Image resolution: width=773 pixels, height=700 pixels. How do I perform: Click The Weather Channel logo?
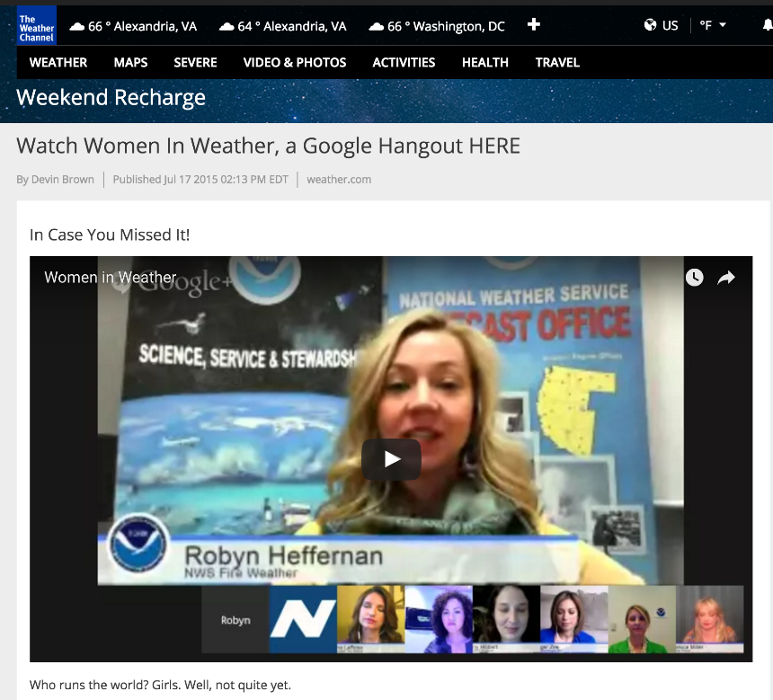pos(37,26)
